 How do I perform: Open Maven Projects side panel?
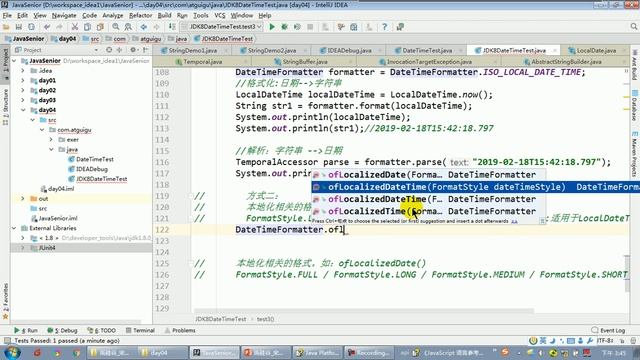(635, 154)
